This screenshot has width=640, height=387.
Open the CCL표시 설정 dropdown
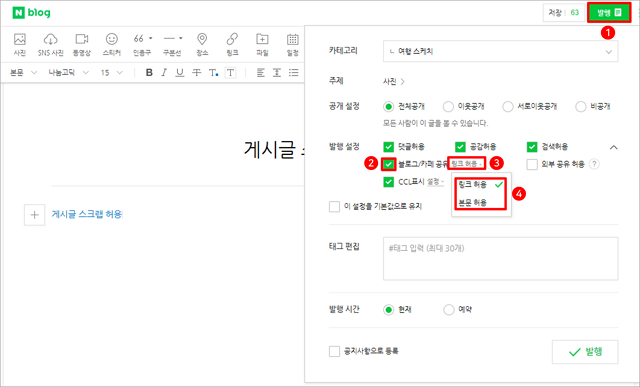coord(435,182)
